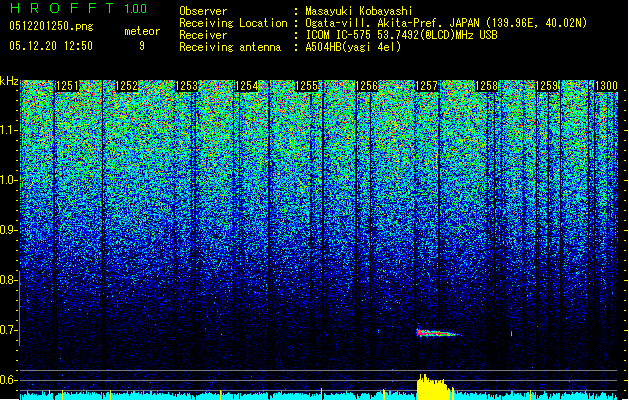Click the 1257 time marker
The height and width of the screenshot is (400, 629).
(426, 86)
